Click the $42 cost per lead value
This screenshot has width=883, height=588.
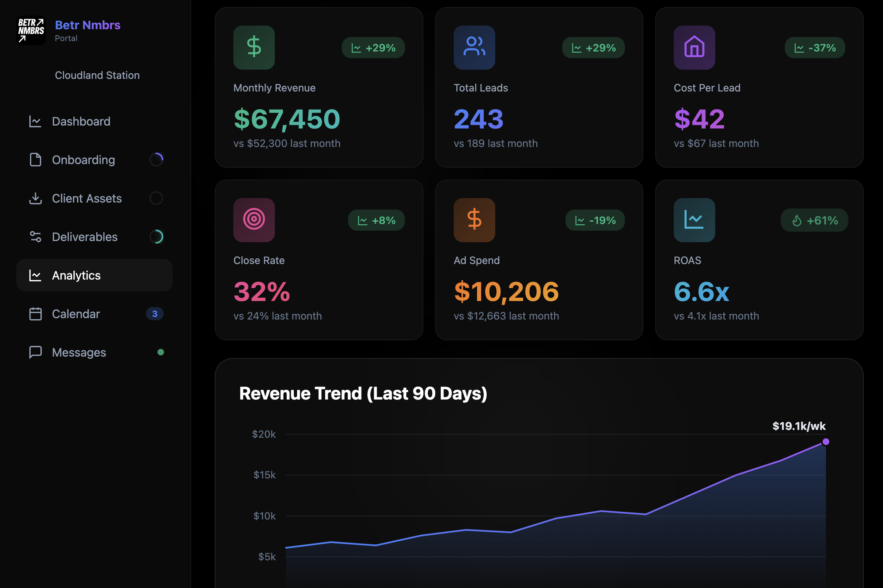(699, 119)
